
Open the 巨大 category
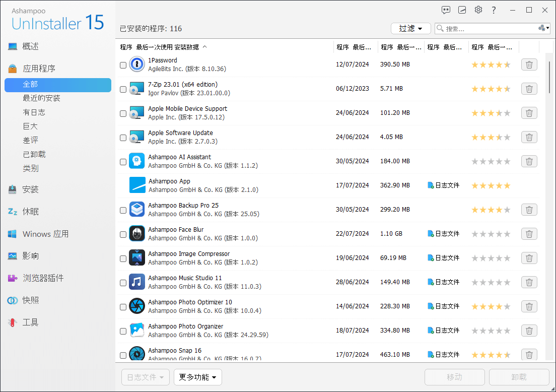30,126
